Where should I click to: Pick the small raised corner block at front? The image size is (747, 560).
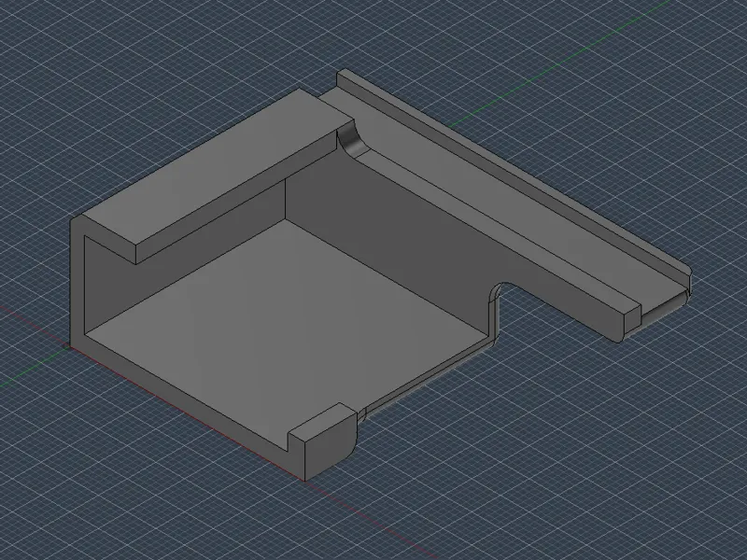point(324,441)
